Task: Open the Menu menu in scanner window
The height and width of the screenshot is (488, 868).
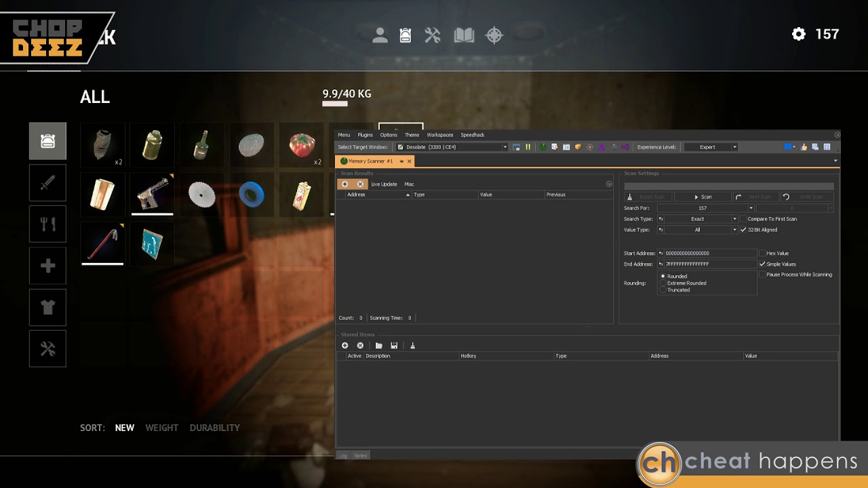Action: click(344, 135)
